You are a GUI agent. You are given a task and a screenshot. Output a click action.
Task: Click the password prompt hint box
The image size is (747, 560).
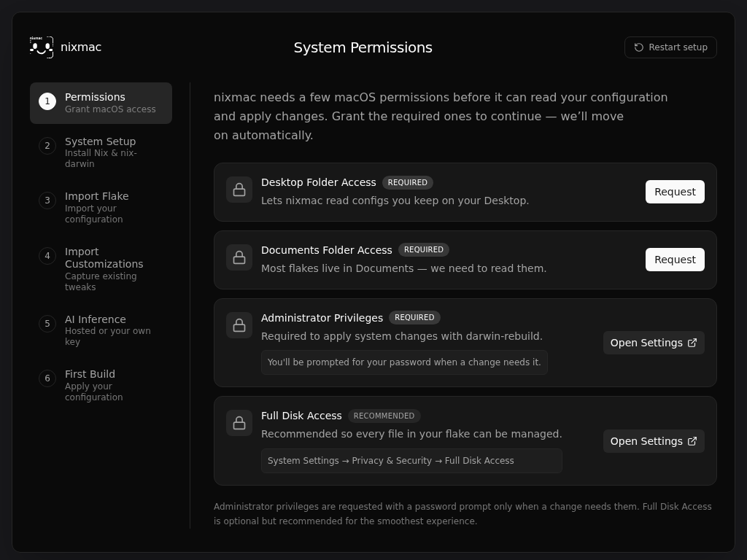404,362
